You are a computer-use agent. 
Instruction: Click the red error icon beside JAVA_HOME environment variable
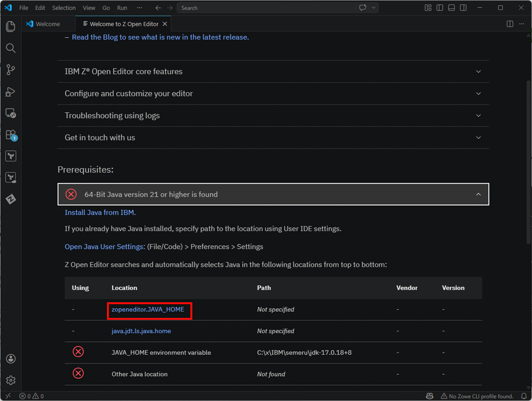78,352
